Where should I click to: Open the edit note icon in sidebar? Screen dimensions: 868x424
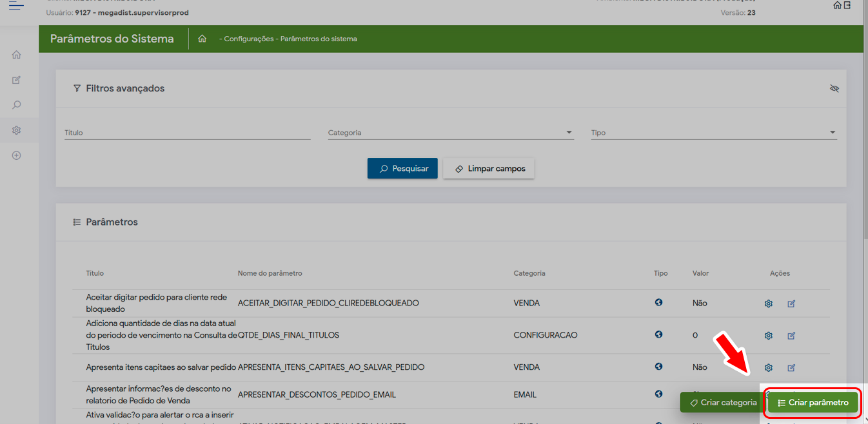click(17, 80)
